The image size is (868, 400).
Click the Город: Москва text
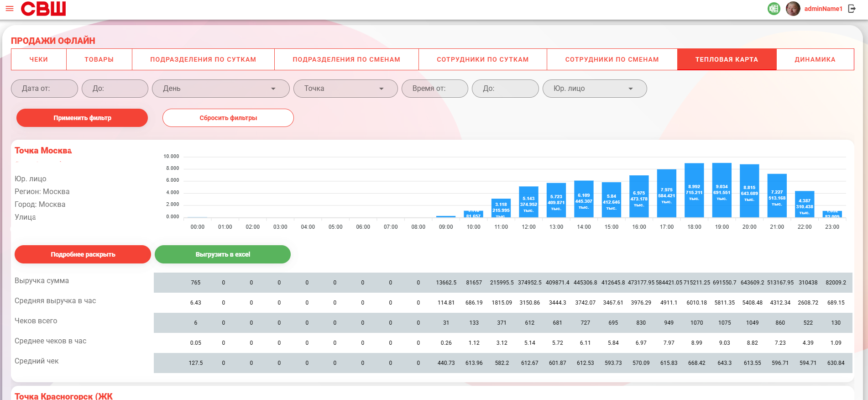coord(40,205)
